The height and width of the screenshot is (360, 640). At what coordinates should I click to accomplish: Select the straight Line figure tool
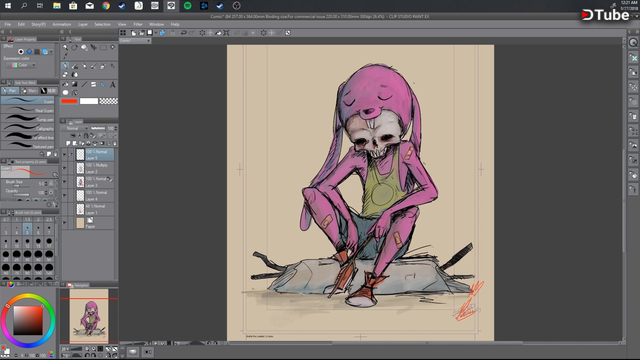(84, 84)
